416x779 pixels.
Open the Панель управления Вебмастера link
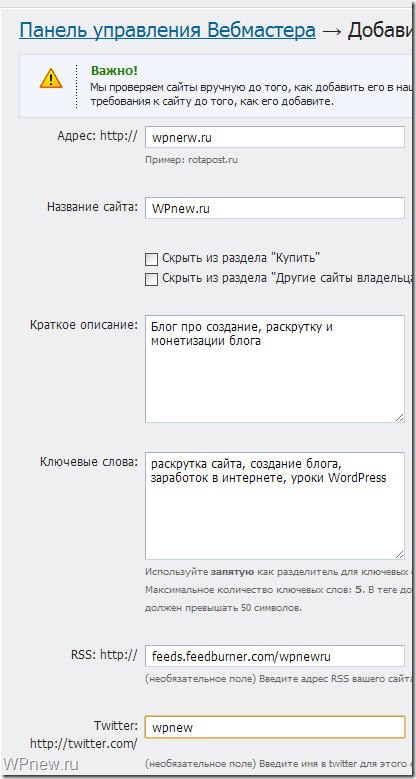tap(167, 31)
